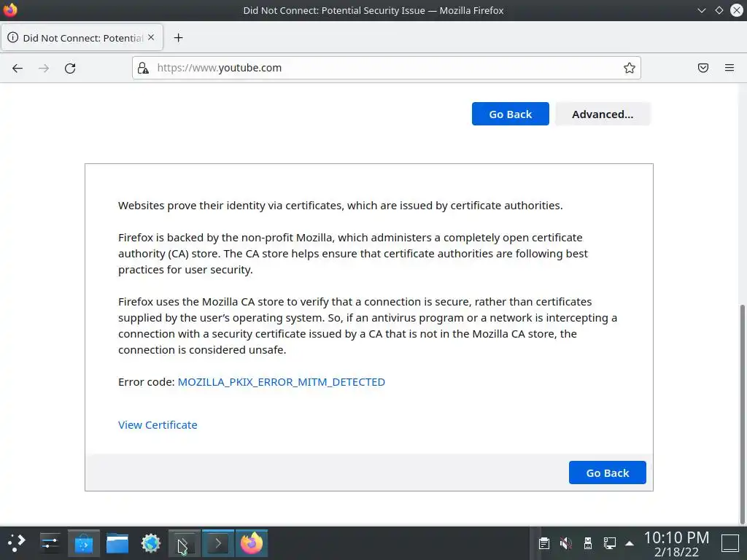The image size is (747, 560).
Task: Click the Firefox logo in title bar
Action: (10, 10)
